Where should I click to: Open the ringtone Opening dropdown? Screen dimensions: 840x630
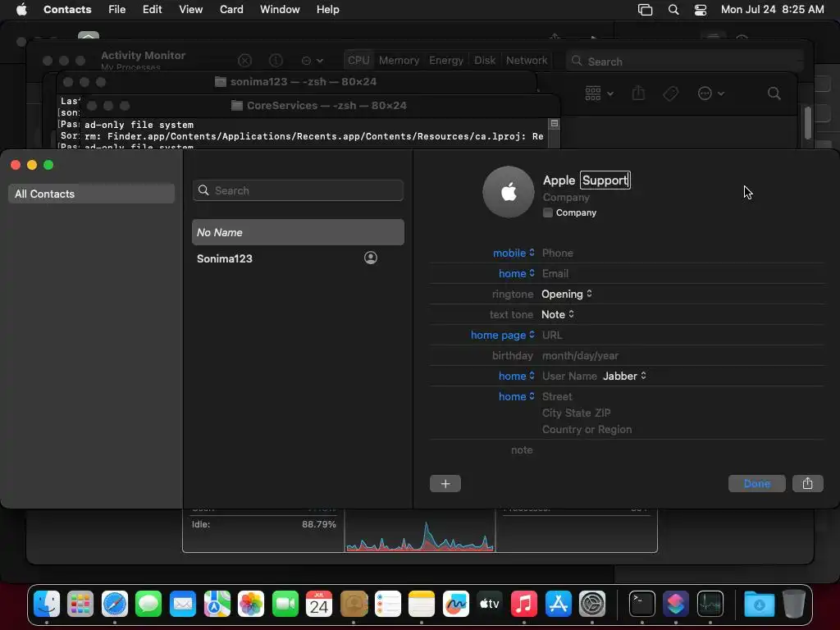pyautogui.click(x=567, y=294)
